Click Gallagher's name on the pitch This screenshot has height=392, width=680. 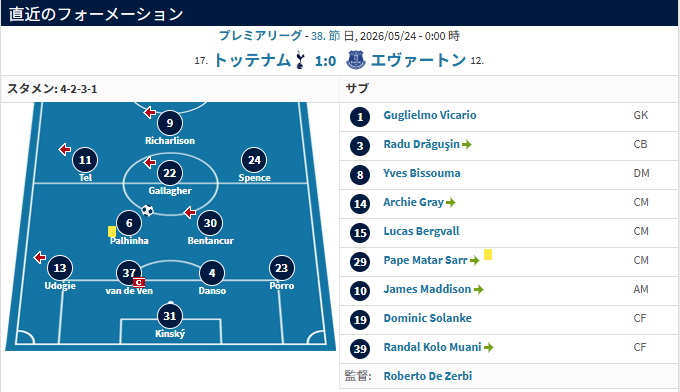(170, 191)
